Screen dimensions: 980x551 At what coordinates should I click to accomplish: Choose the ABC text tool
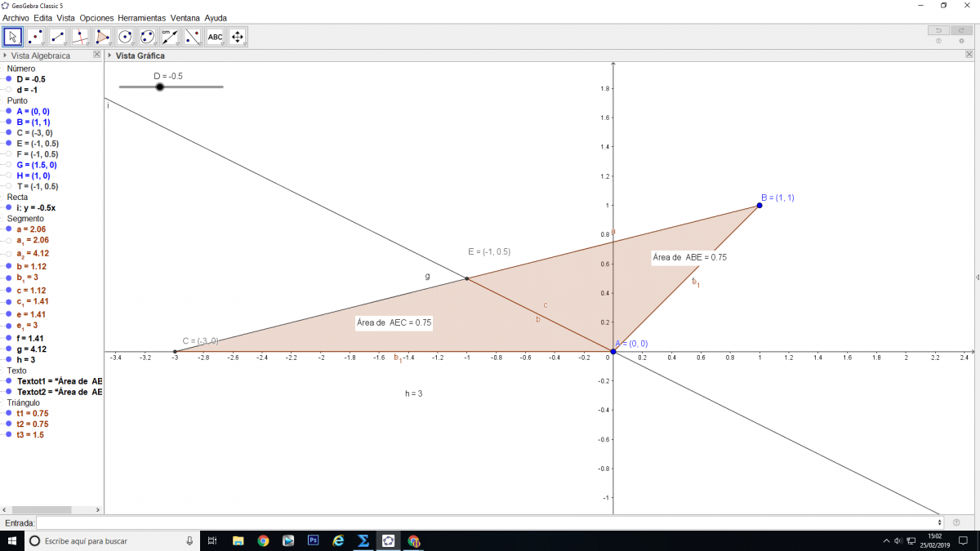click(x=215, y=37)
